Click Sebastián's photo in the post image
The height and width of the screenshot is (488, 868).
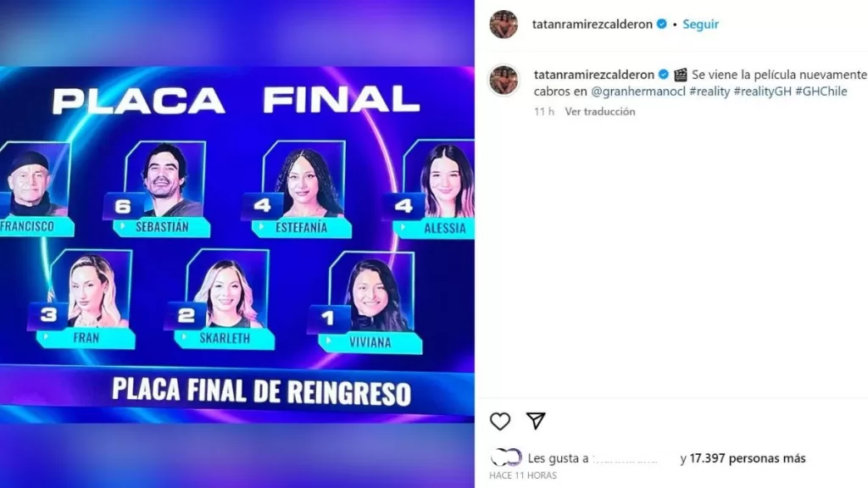(x=165, y=179)
